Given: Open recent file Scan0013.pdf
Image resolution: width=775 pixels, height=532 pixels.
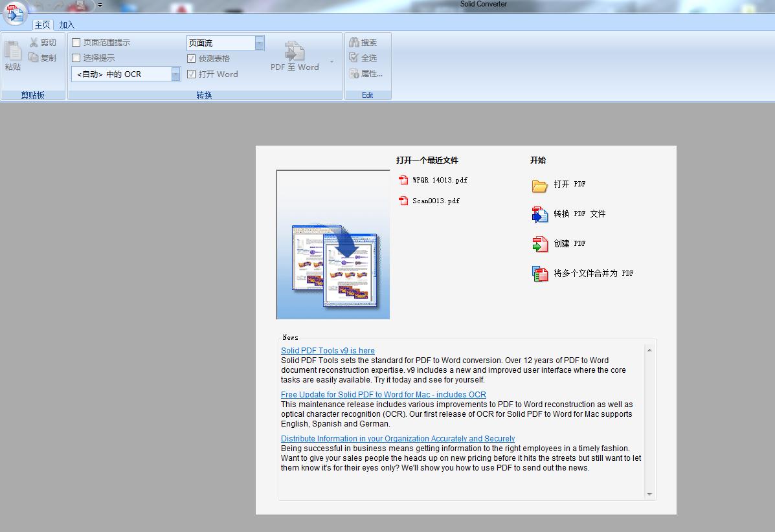Looking at the screenshot, I should pyautogui.click(x=436, y=201).
